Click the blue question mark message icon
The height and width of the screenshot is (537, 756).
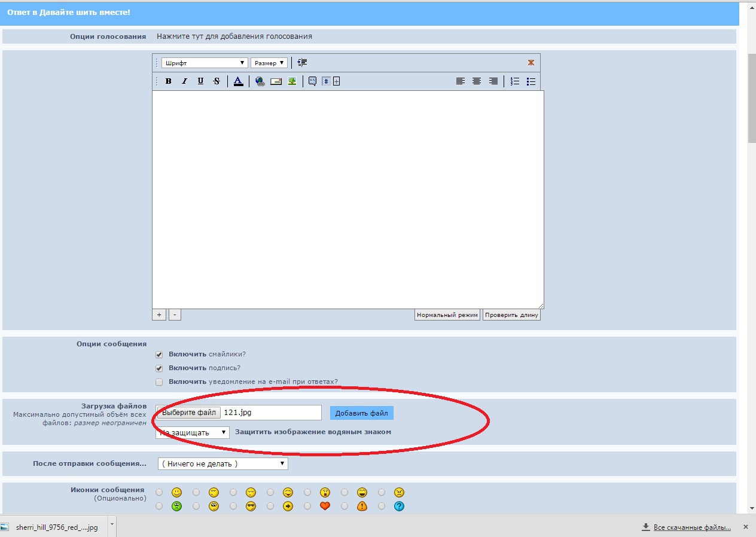click(399, 506)
